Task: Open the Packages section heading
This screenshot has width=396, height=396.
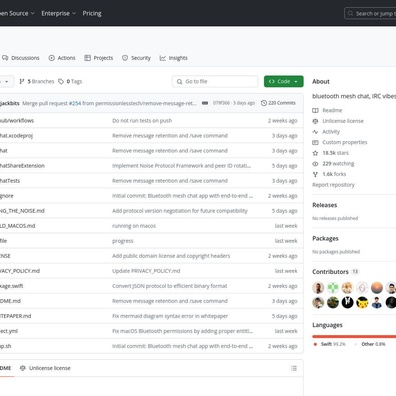Action: point(325,238)
